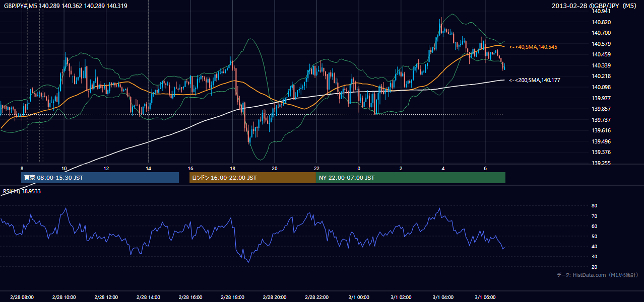Viewport: 644px width, 302px height.
Task: Select the 3/1 04:00 date label
Action: 443,297
